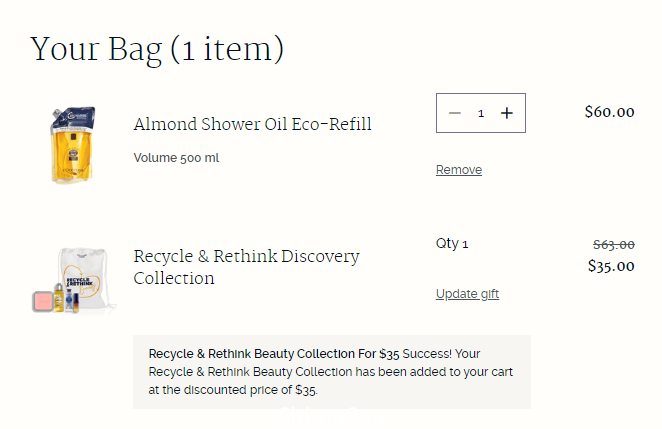Click the Qty 1 label for gift

452,244
